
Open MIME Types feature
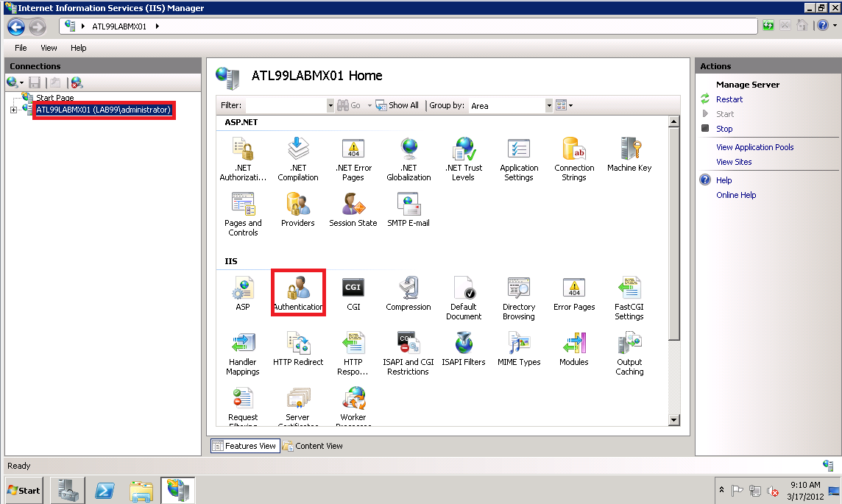tap(519, 349)
